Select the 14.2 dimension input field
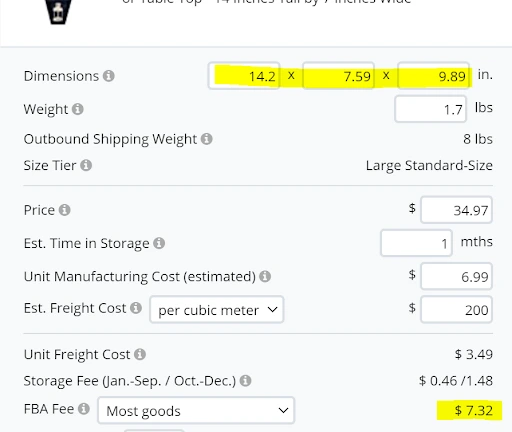Screen dimensions: 512x432 pyautogui.click(x=244, y=76)
